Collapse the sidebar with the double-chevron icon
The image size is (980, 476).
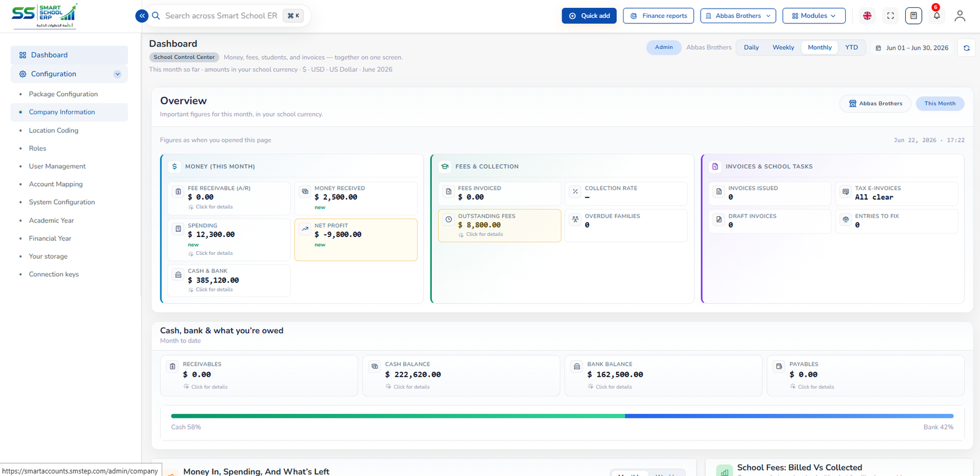pos(141,16)
